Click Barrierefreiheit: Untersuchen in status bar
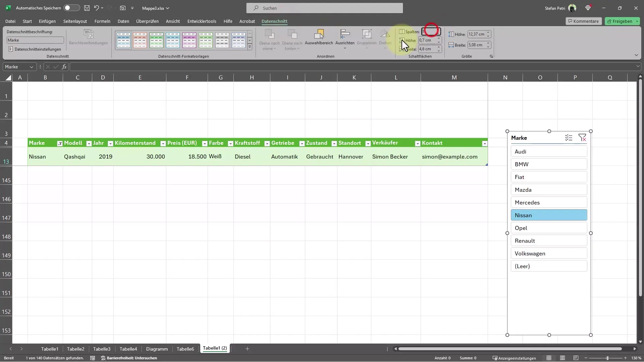Screen dimensions: 644x362 point(129,358)
